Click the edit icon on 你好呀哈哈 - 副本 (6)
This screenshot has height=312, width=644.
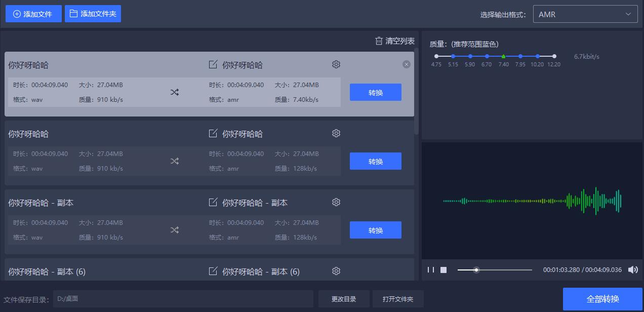[x=213, y=271]
